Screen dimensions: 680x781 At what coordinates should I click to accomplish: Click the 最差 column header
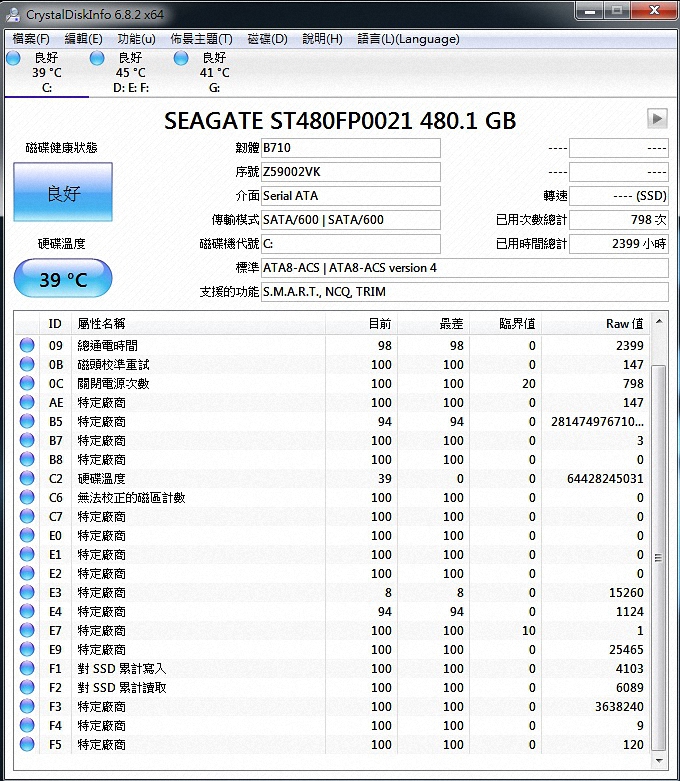click(x=433, y=324)
